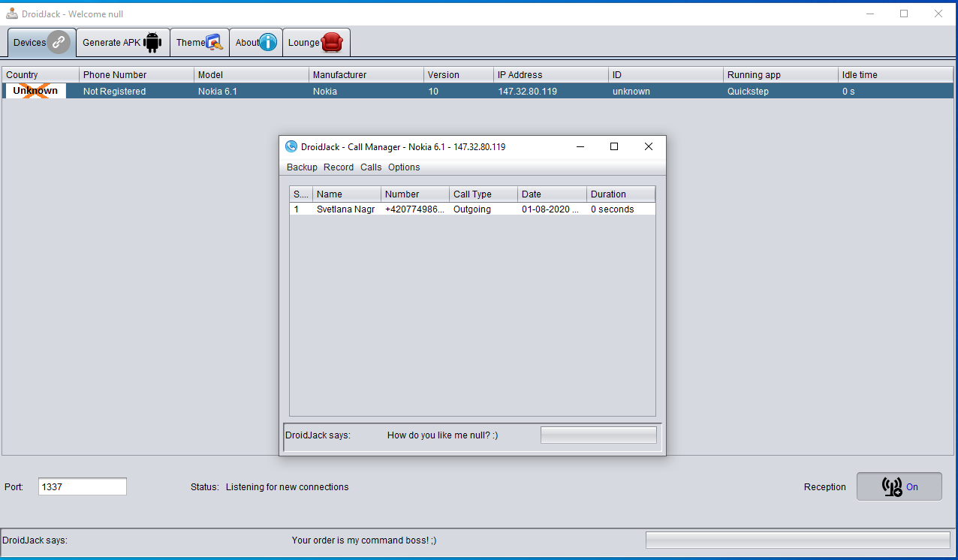Viewport: 958px width, 560px height.
Task: Click the Call Manager window phone icon
Action: 291,146
